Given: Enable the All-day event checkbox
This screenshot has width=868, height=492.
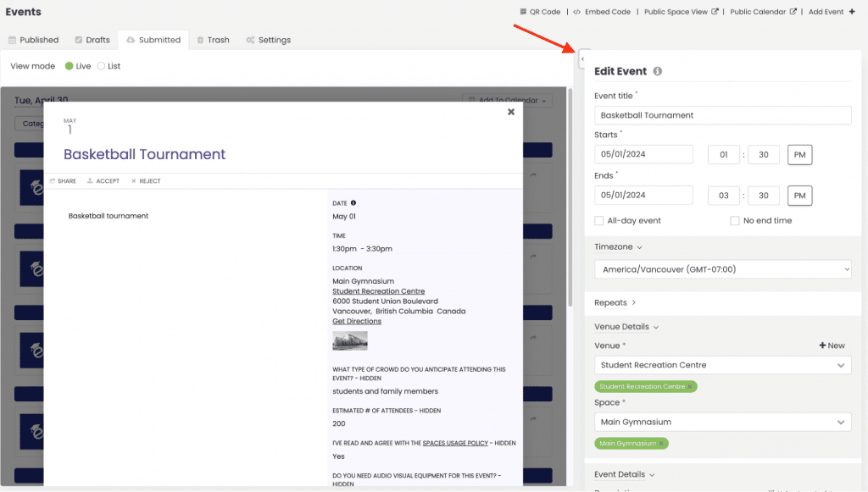Looking at the screenshot, I should coord(599,221).
